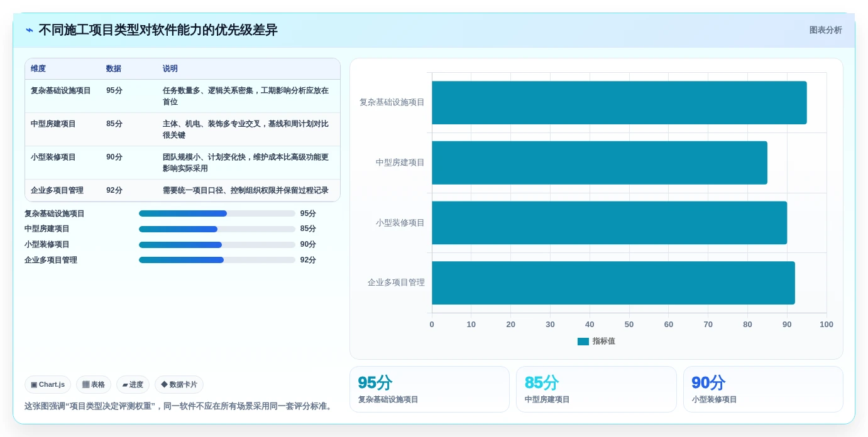Select the 表格 tag chip
Screen dimensions: 868x437
[x=94, y=385]
